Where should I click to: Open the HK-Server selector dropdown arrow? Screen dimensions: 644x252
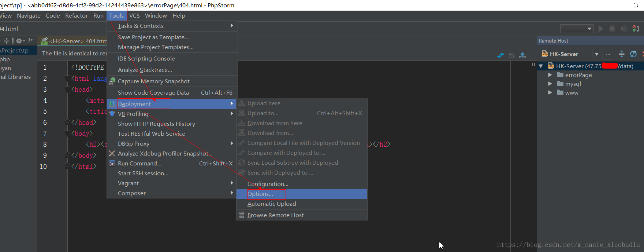(597, 54)
